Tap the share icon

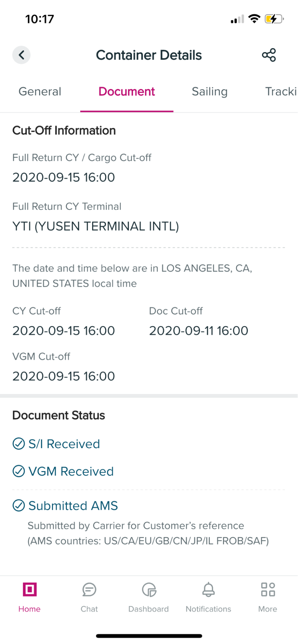pos(269,55)
